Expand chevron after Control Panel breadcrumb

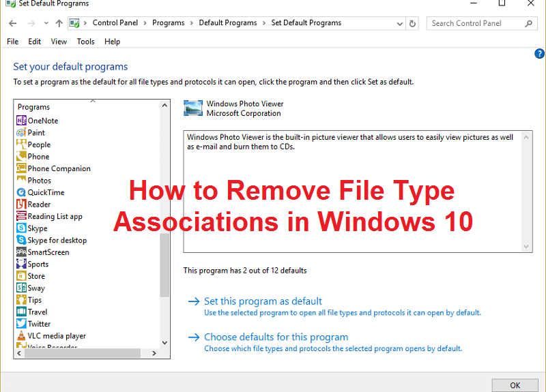coord(145,23)
